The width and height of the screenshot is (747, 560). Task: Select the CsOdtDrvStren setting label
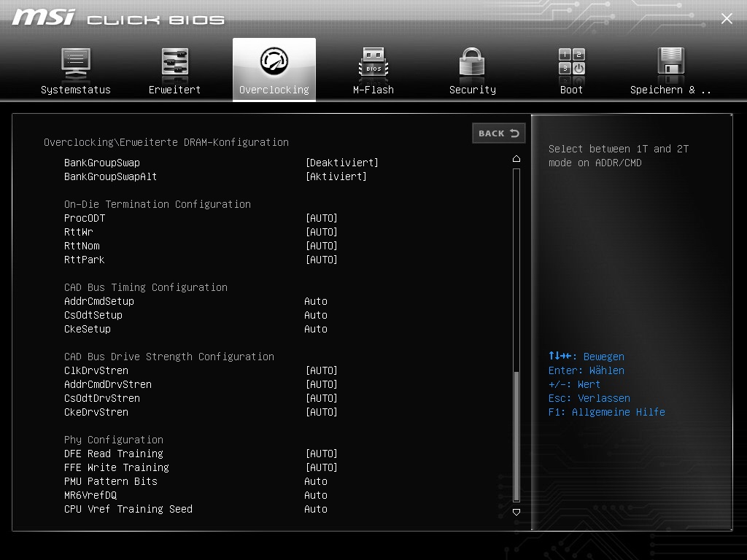[102, 398]
